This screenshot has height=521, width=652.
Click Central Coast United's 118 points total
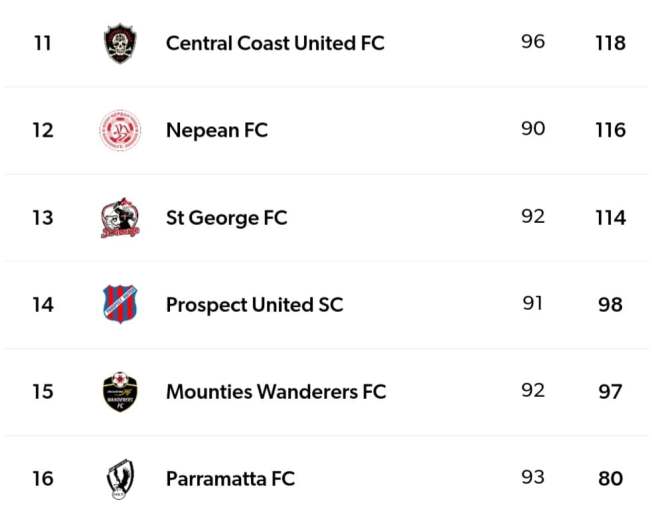[610, 43]
